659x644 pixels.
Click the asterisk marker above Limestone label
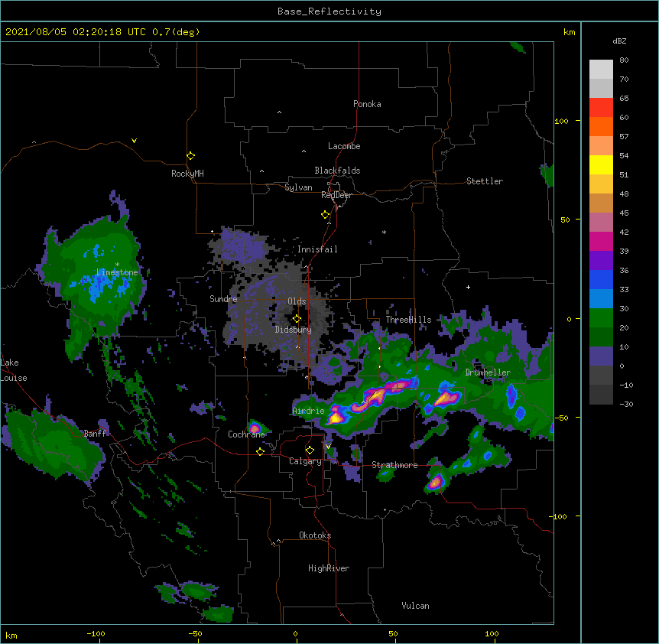coord(117,265)
